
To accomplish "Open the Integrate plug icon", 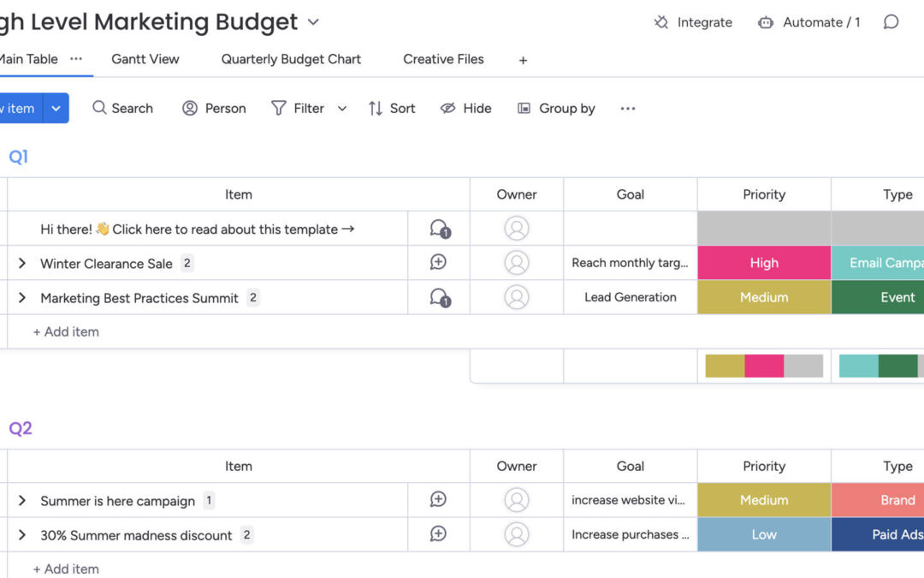I will tap(661, 22).
